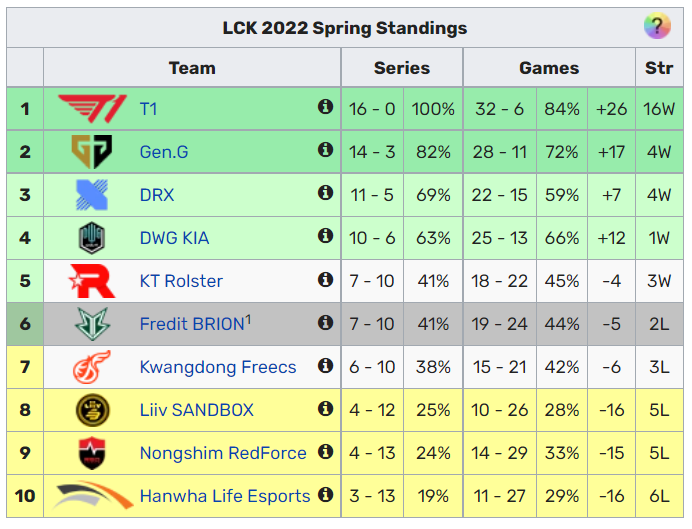This screenshot has height=529, width=692.
Task: Click the Str column header
Action: click(659, 68)
